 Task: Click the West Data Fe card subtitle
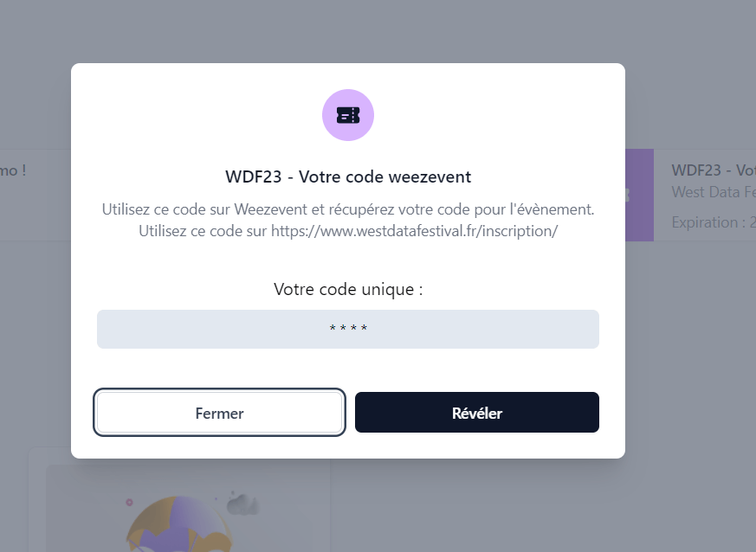[714, 192]
